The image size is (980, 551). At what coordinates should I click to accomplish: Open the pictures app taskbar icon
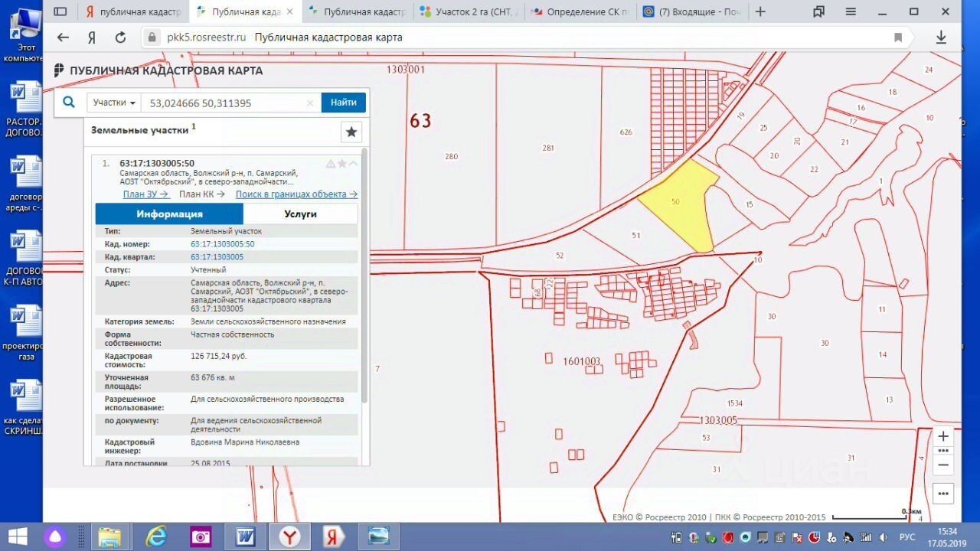point(378,536)
